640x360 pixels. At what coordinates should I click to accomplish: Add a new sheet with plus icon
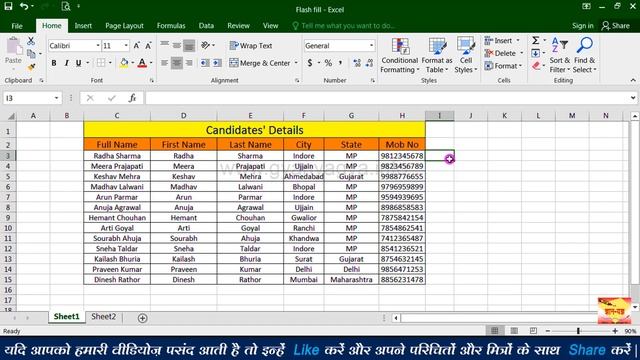coord(142,318)
